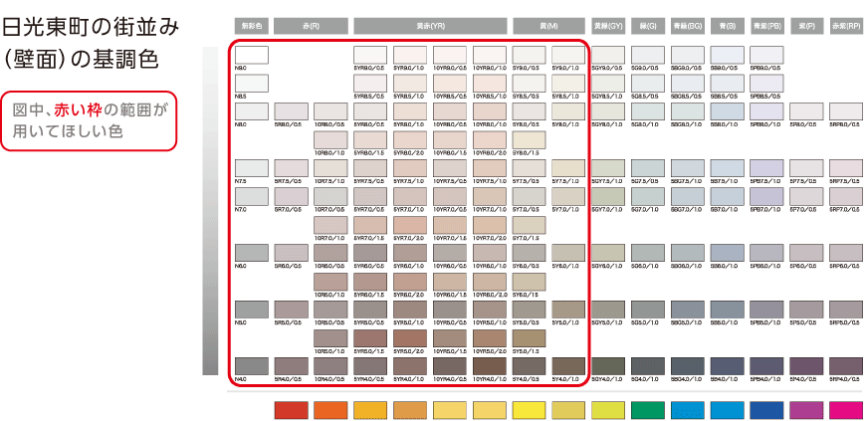Choose the 5GY9.0/1.0 color swatch

608,56
